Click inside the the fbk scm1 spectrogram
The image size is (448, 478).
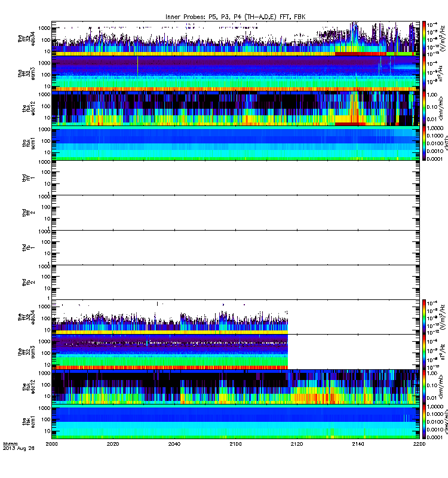tap(235, 422)
